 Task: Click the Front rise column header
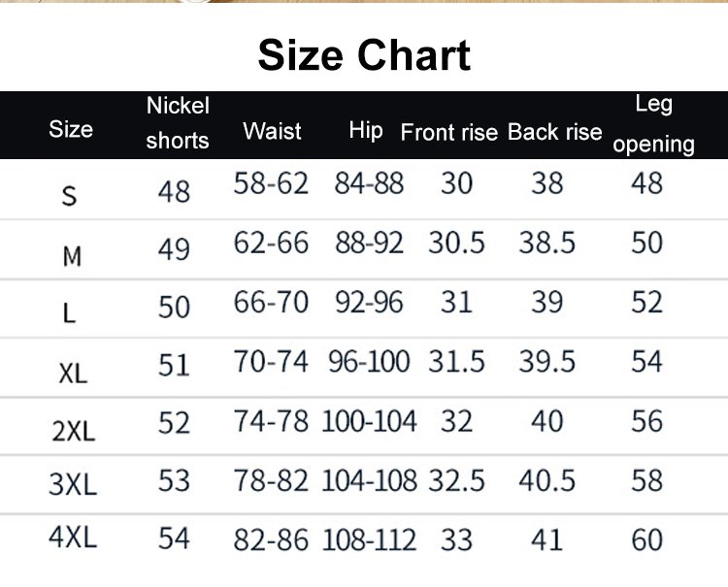coord(448,133)
